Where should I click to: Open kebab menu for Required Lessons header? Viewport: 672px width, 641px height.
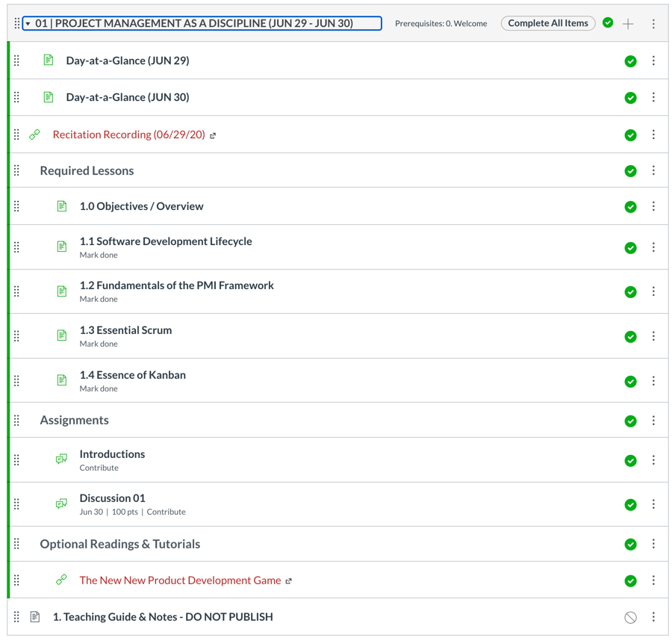point(653,171)
